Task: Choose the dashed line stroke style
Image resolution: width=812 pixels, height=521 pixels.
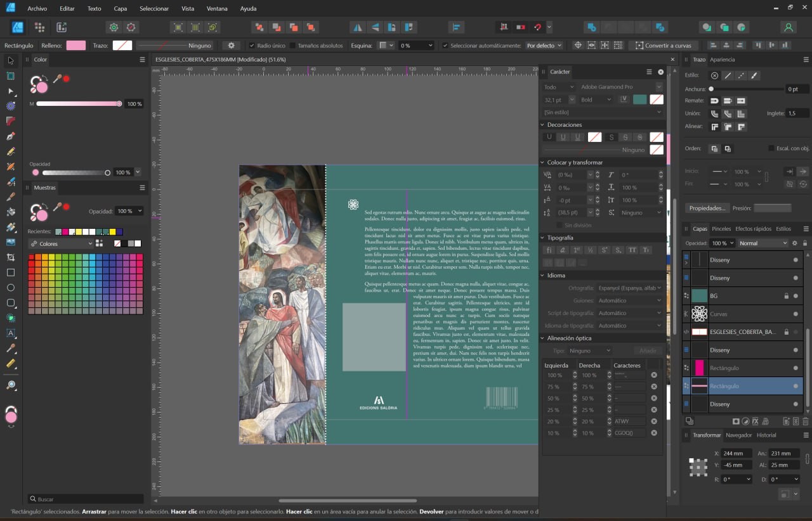Action: 741,75
